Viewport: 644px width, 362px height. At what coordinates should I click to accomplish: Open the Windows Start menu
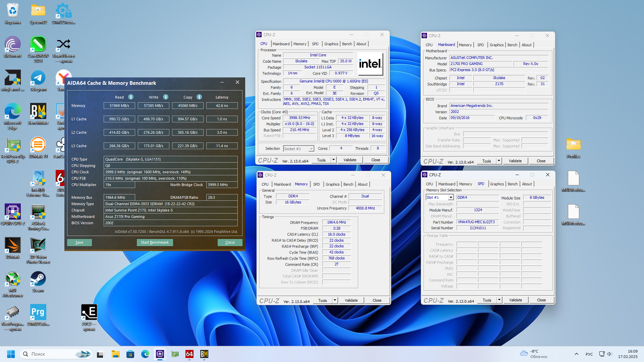(11, 354)
